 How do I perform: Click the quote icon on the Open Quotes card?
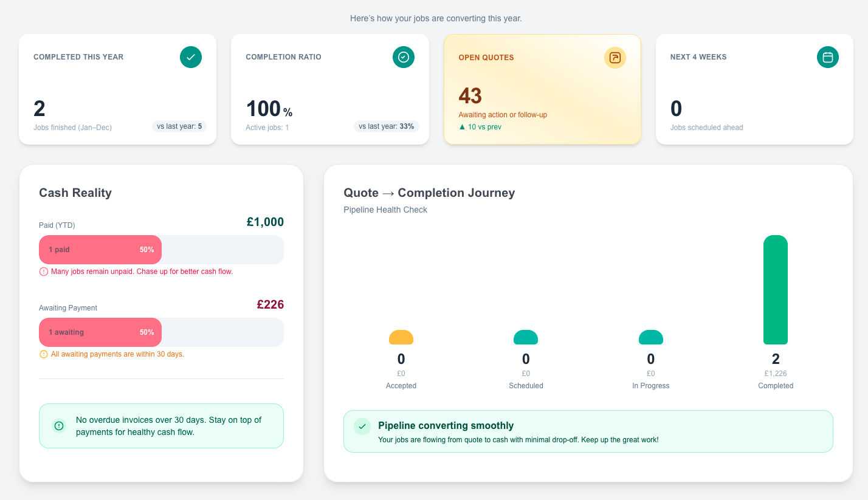pos(615,58)
